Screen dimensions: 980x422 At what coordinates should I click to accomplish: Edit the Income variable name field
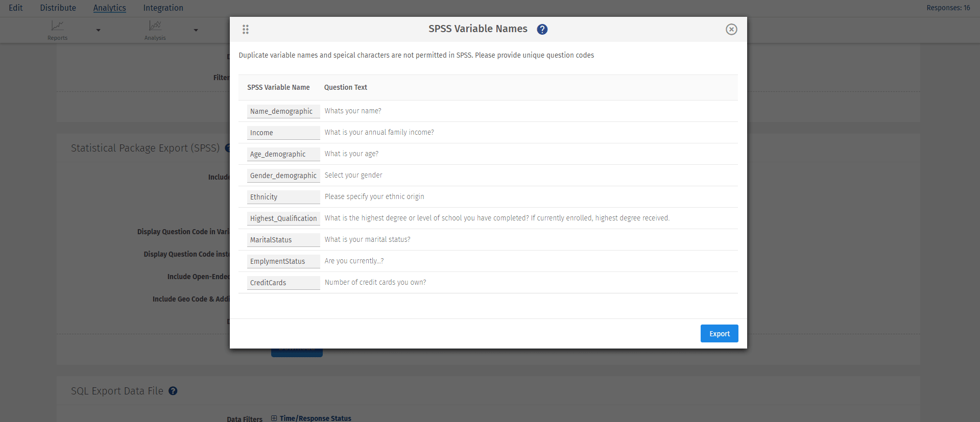(283, 133)
